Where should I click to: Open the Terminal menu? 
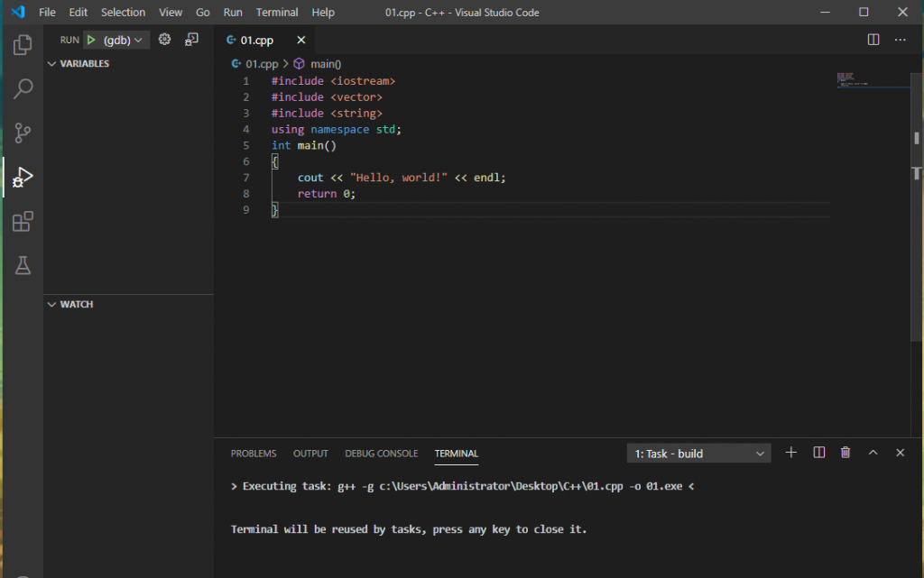277,13
